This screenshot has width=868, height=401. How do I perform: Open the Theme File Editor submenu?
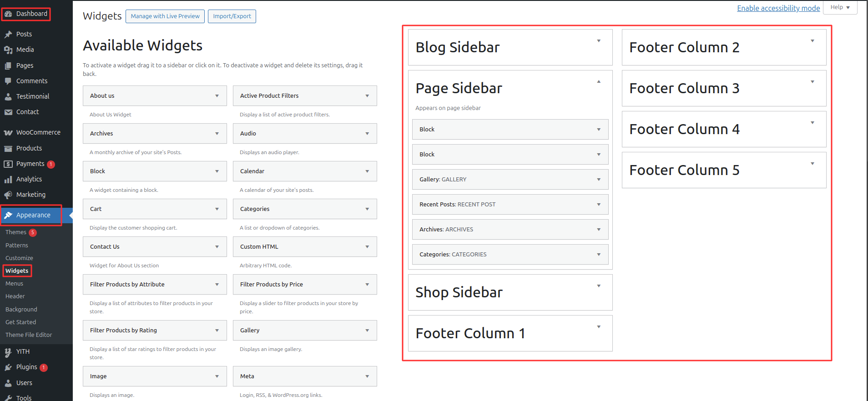tap(29, 335)
